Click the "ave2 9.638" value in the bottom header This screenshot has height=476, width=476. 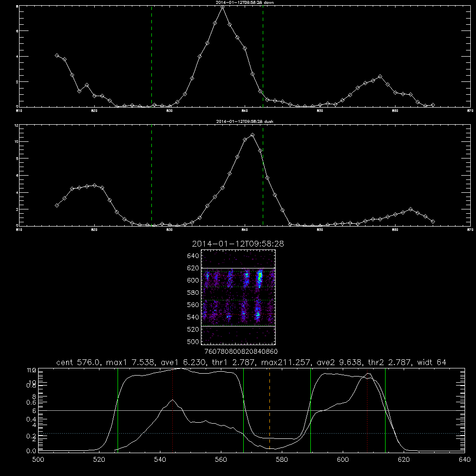click(x=339, y=362)
